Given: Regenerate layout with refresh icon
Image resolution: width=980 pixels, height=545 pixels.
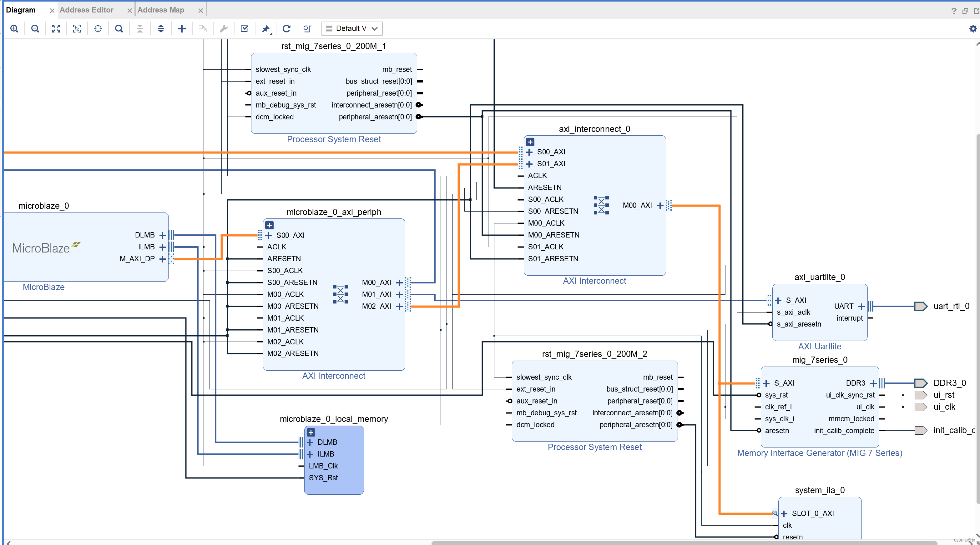Looking at the screenshot, I should point(286,28).
